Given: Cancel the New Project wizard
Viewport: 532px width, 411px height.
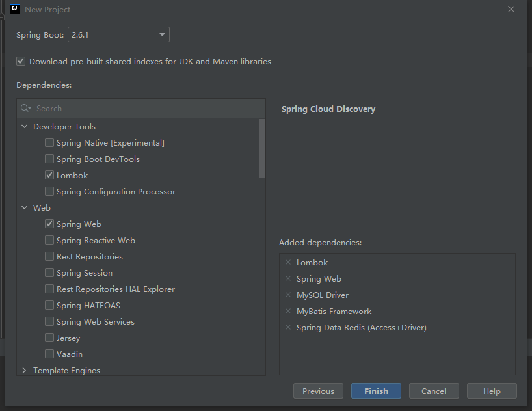Looking at the screenshot, I should tap(434, 391).
